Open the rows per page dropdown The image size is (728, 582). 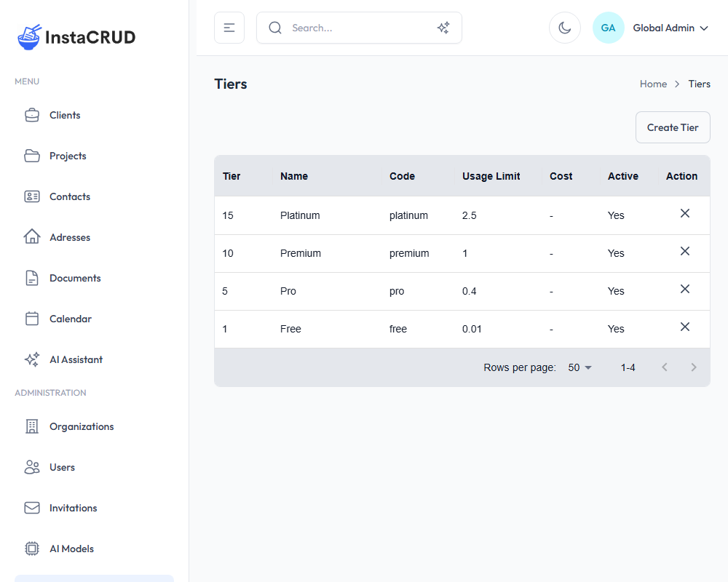[x=580, y=367]
